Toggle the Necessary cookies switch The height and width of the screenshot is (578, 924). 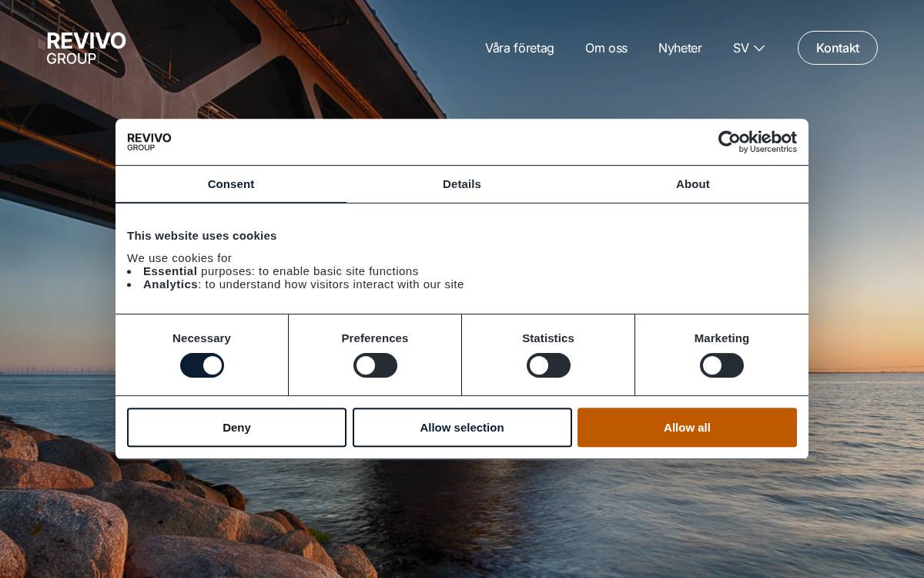(x=202, y=365)
